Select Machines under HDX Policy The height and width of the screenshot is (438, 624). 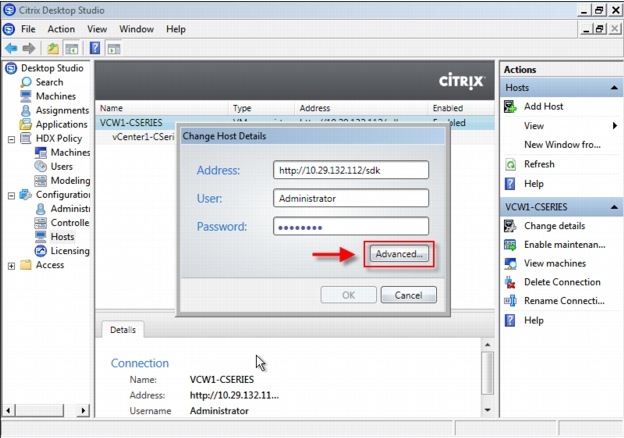70,152
